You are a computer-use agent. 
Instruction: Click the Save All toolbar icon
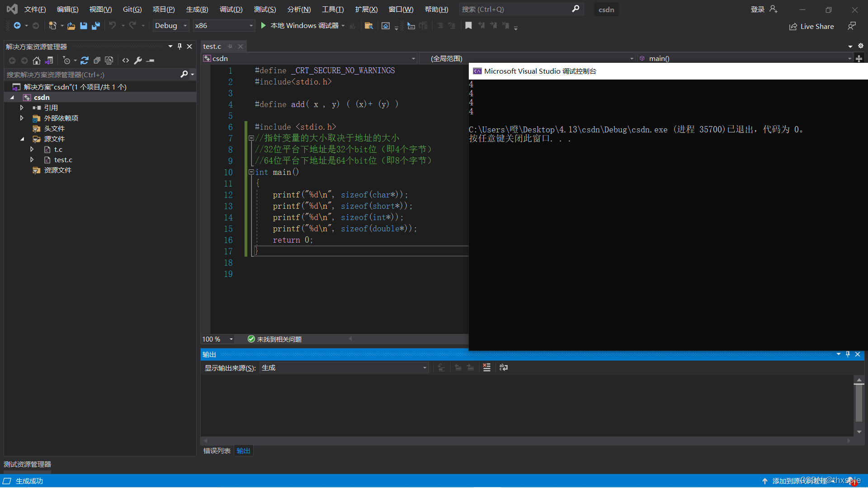pos(95,26)
